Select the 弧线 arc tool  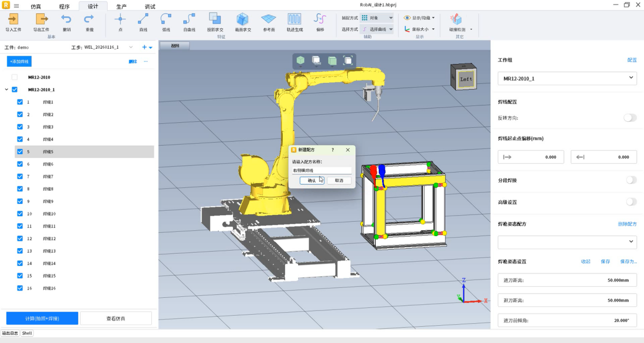pos(166,20)
